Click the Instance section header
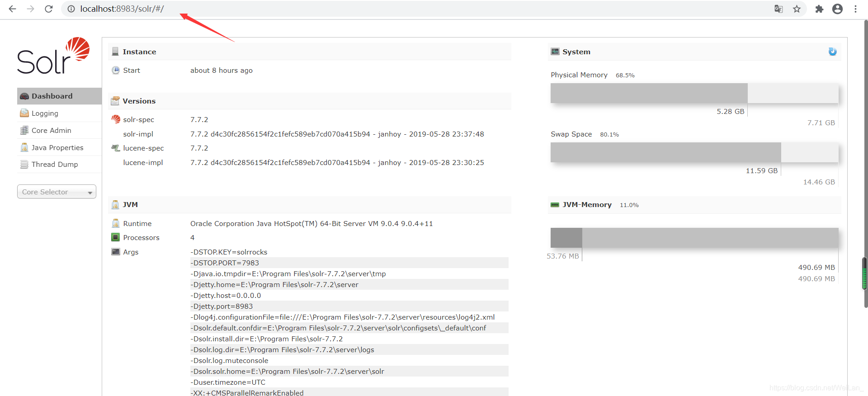The image size is (868, 396). 310,52
